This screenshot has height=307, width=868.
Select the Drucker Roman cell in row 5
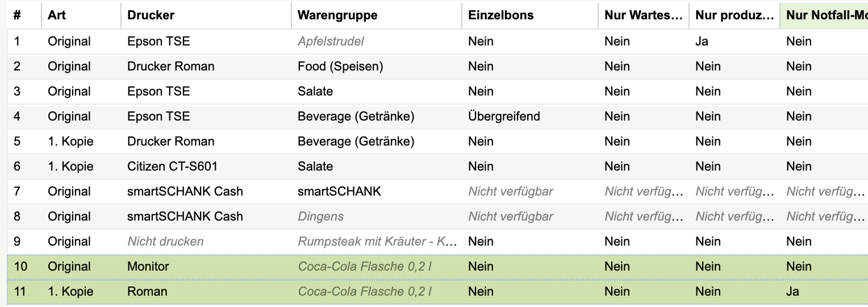click(x=171, y=142)
